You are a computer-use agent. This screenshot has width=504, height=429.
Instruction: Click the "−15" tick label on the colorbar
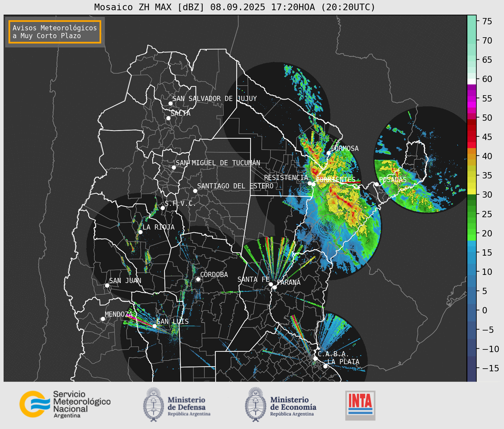pyautogui.click(x=491, y=368)
